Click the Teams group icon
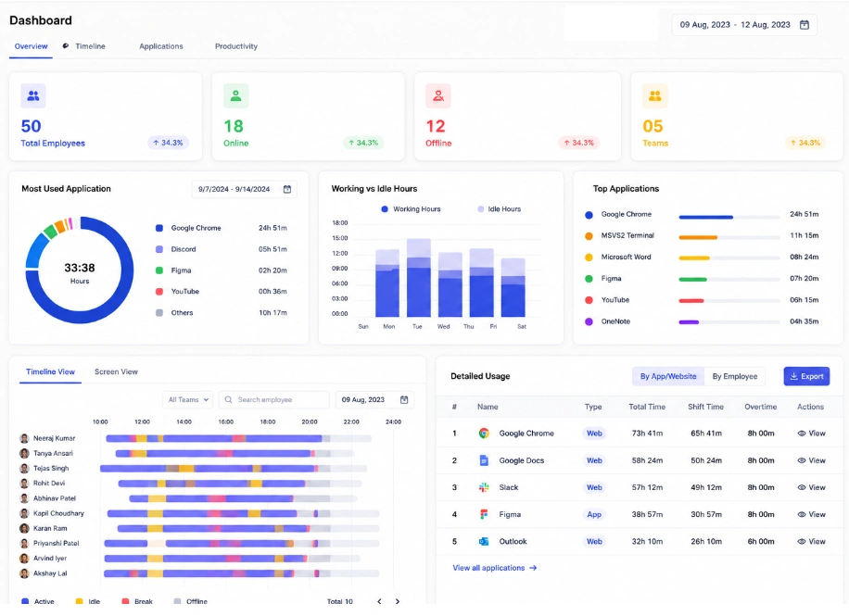The image size is (849, 616). (654, 95)
